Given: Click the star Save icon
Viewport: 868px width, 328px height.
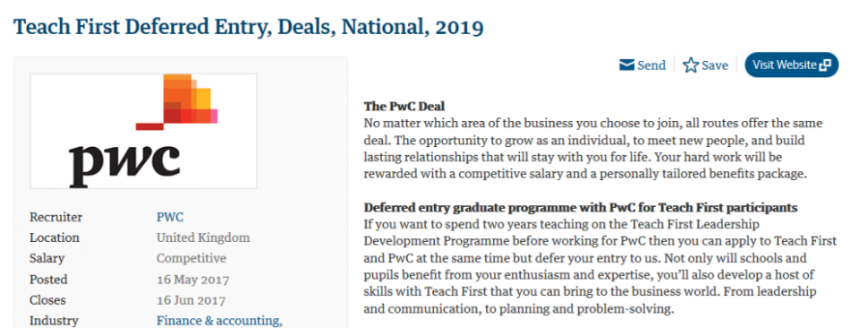Looking at the screenshot, I should [690, 65].
